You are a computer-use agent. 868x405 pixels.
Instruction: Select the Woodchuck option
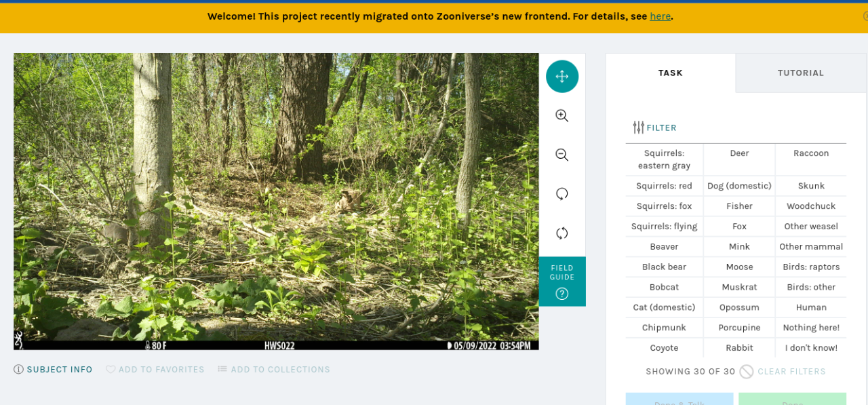[x=811, y=206]
